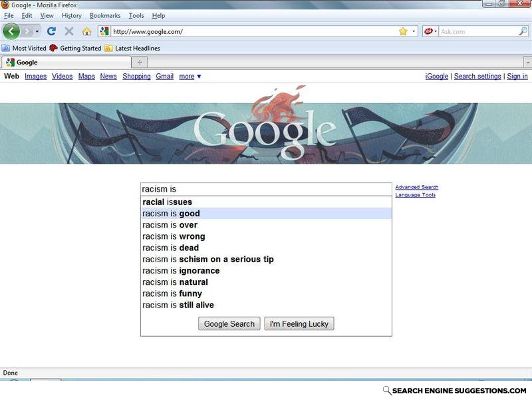Viewport: 532px width, 398px height.
Task: Select suggestion 'racial issues'
Action: click(x=267, y=202)
